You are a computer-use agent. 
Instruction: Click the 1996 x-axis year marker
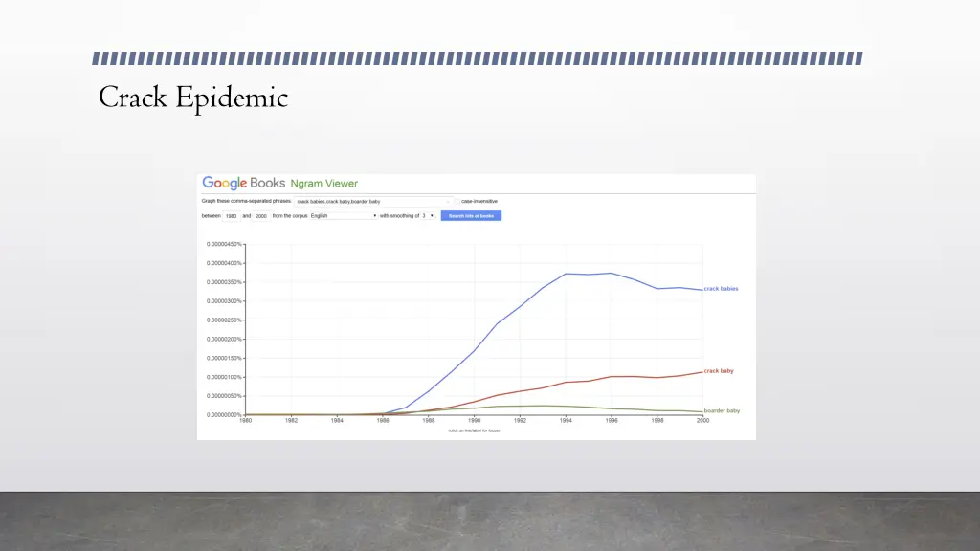click(x=612, y=421)
